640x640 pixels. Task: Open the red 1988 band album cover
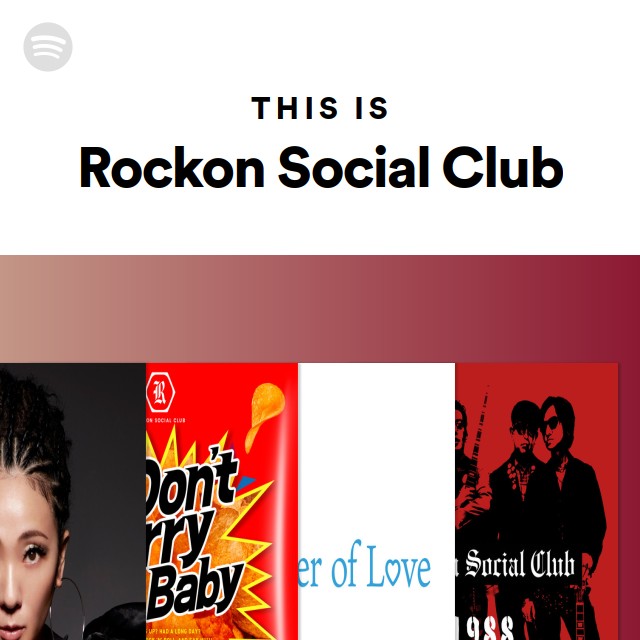click(536, 501)
